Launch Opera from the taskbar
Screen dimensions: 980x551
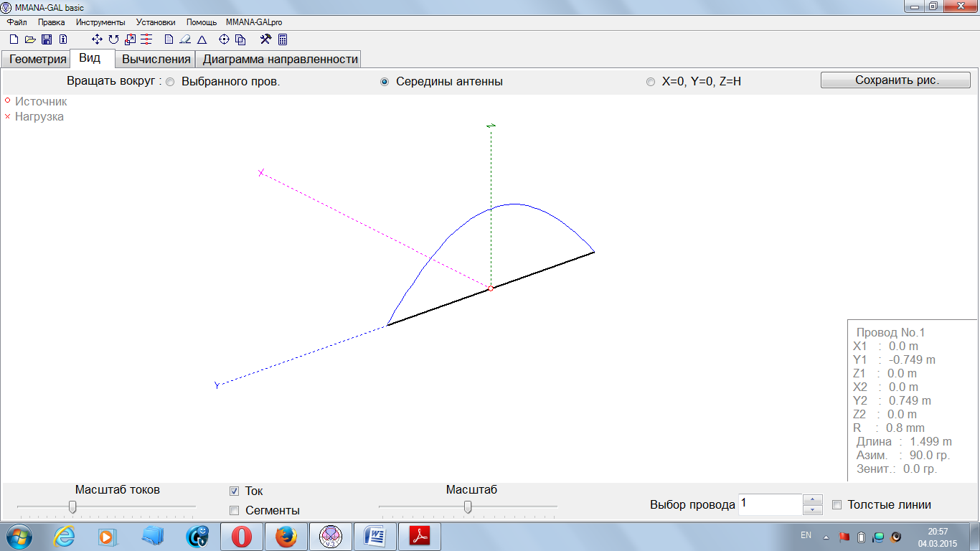pyautogui.click(x=242, y=536)
